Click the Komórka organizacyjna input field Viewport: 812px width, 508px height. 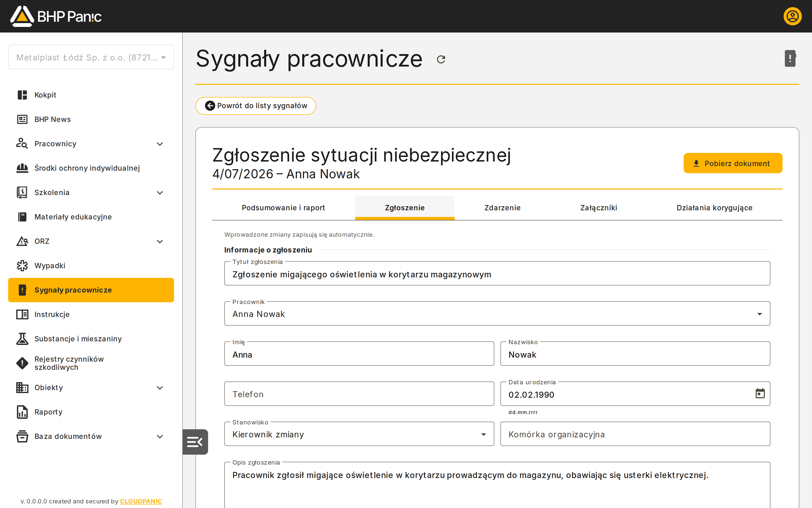point(635,434)
